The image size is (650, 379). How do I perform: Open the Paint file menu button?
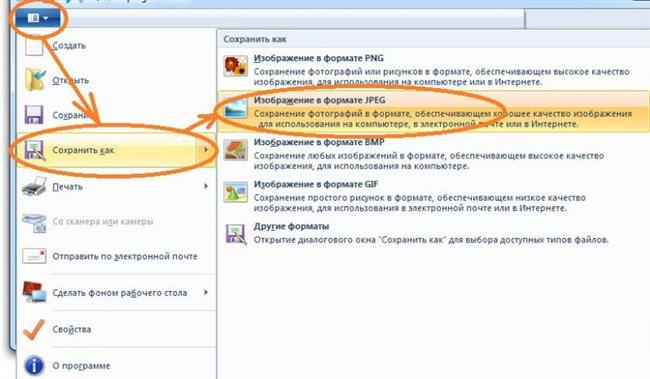(38, 19)
